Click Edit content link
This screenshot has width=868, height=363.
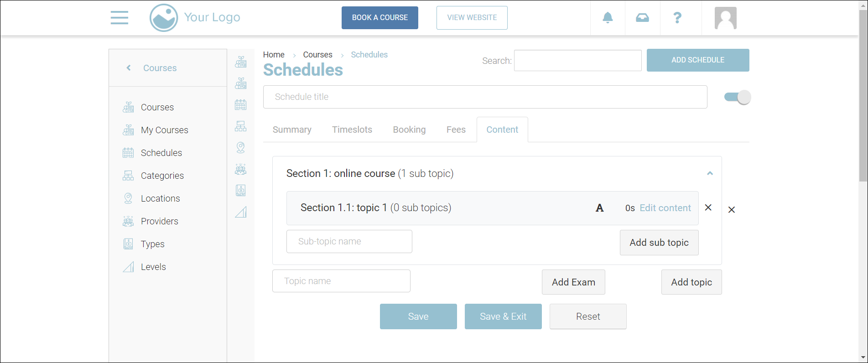(665, 208)
